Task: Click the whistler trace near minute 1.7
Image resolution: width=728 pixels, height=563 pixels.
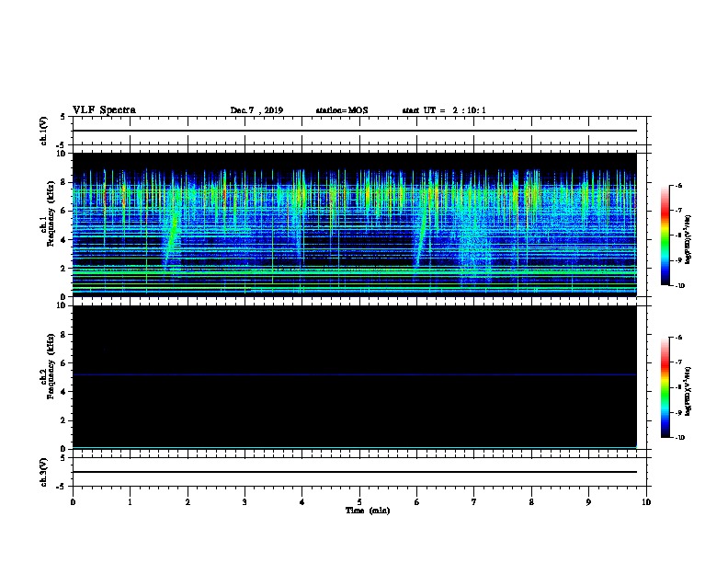Action: click(172, 237)
